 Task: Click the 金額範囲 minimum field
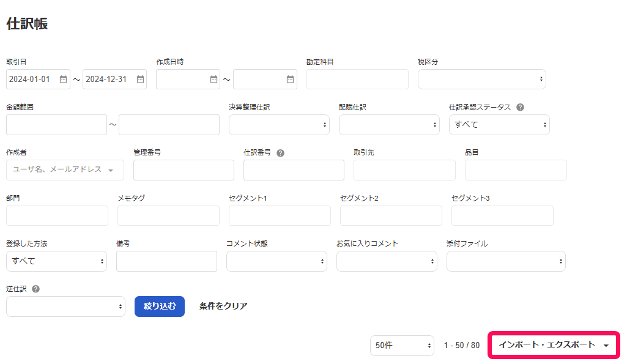tap(56, 125)
